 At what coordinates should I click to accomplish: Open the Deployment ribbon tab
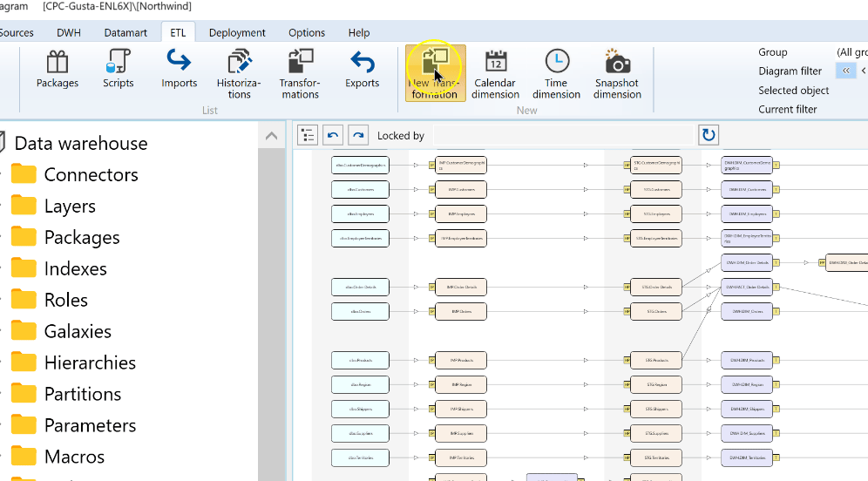click(237, 32)
